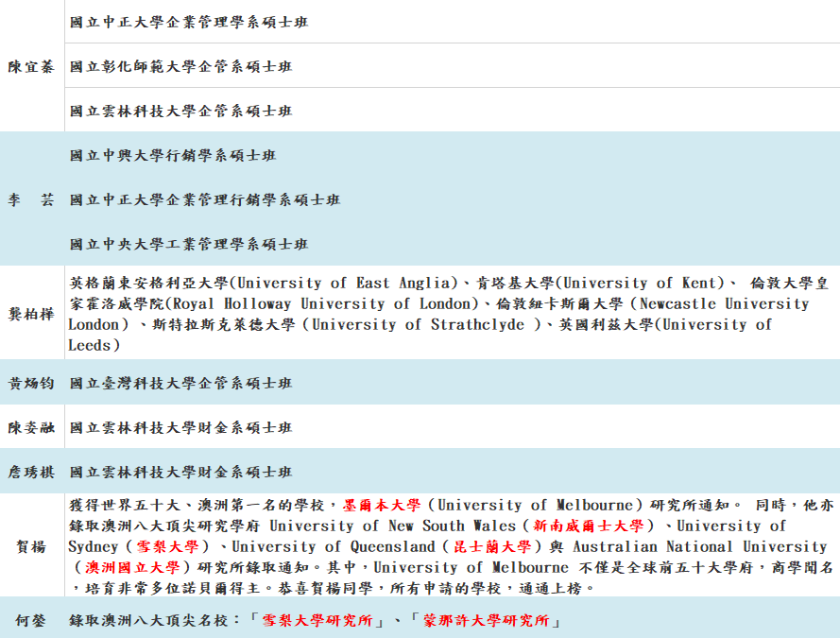Click the name 黃煬鈞
Image resolution: width=840 pixels, height=638 pixels.
(31, 383)
